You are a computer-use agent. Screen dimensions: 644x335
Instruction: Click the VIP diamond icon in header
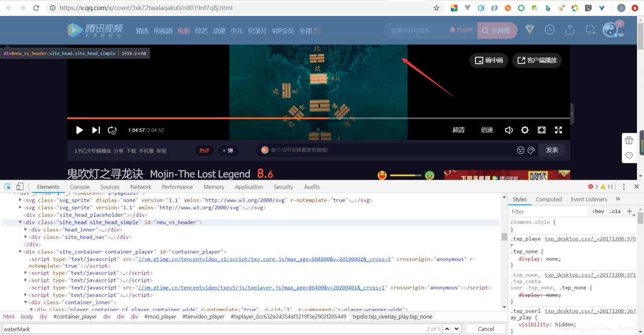(x=530, y=30)
